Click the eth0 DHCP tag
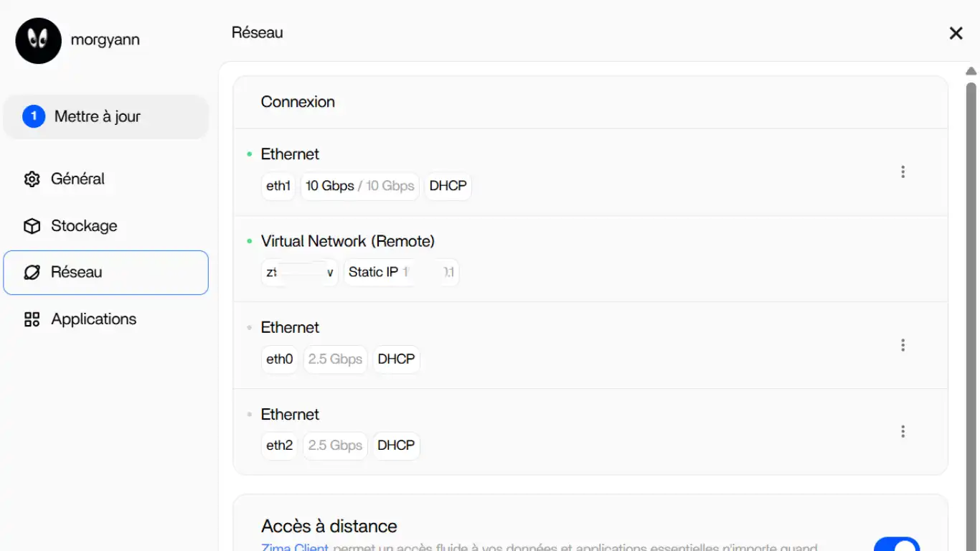 coord(396,359)
